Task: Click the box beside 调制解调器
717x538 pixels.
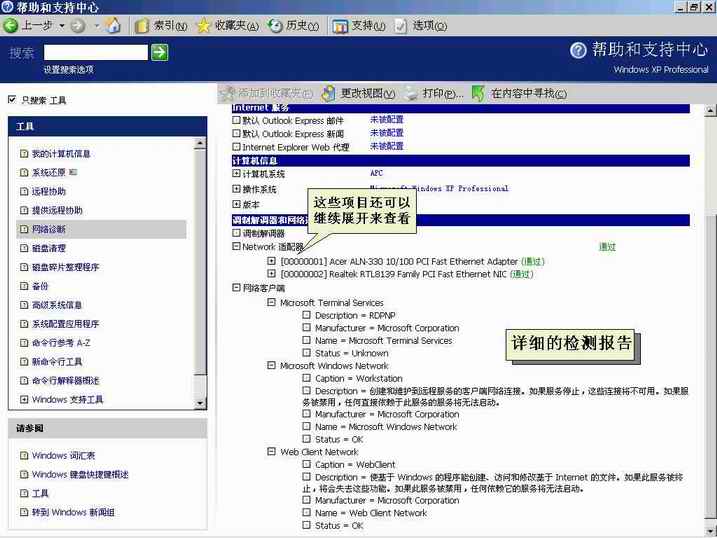Action: click(x=236, y=233)
